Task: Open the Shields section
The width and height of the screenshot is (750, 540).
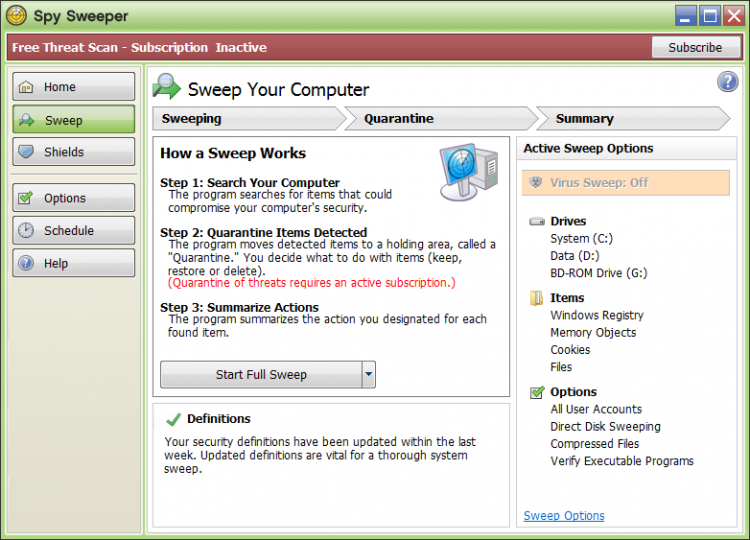Action: [x=74, y=152]
